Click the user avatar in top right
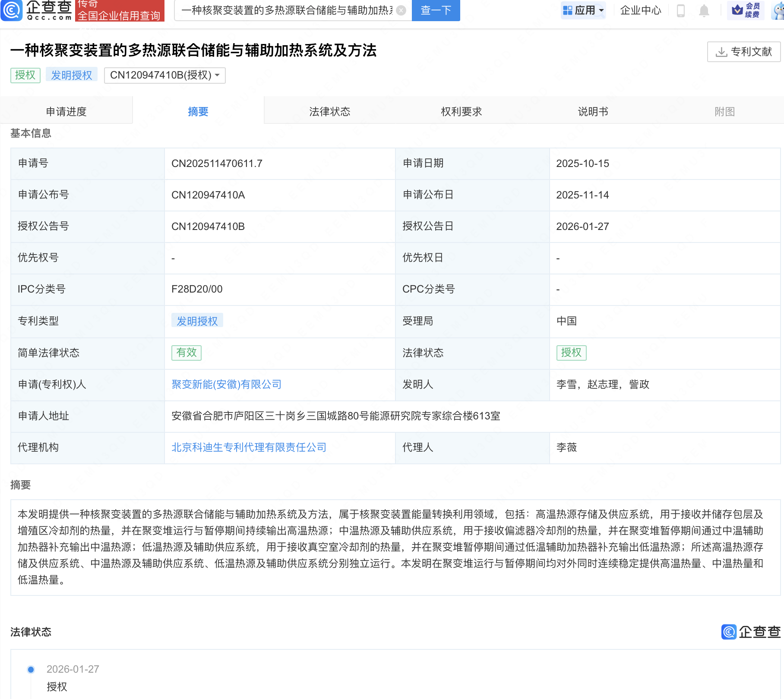This screenshot has width=784, height=699. (x=779, y=10)
